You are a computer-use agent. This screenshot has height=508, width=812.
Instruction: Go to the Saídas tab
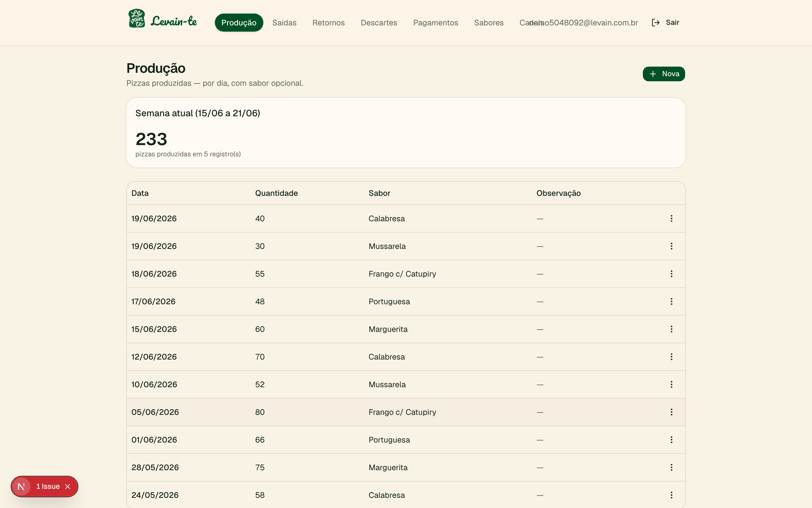click(x=284, y=23)
